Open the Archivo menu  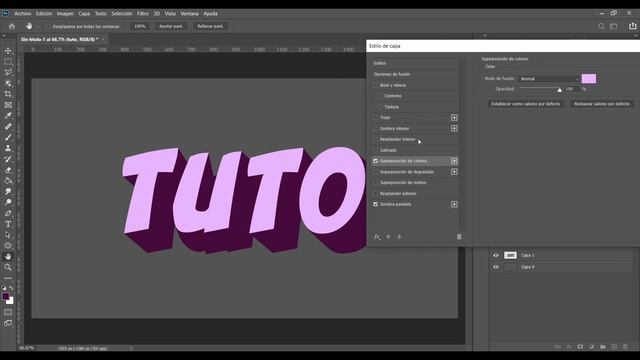23,13
